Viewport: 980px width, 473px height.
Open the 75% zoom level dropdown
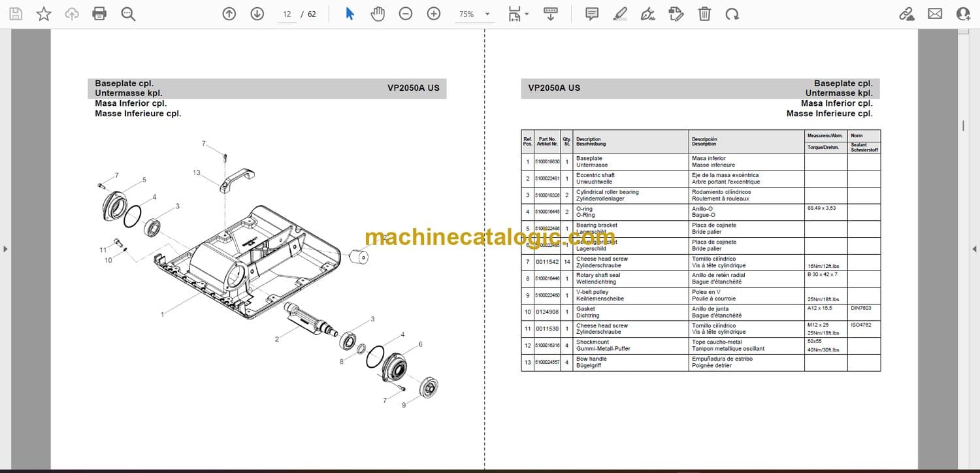[475, 14]
